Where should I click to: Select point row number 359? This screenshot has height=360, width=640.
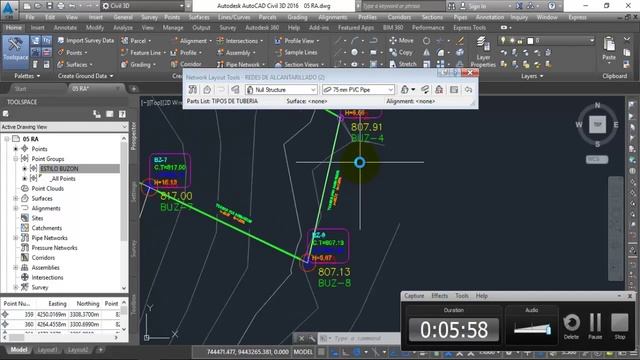coord(60,315)
